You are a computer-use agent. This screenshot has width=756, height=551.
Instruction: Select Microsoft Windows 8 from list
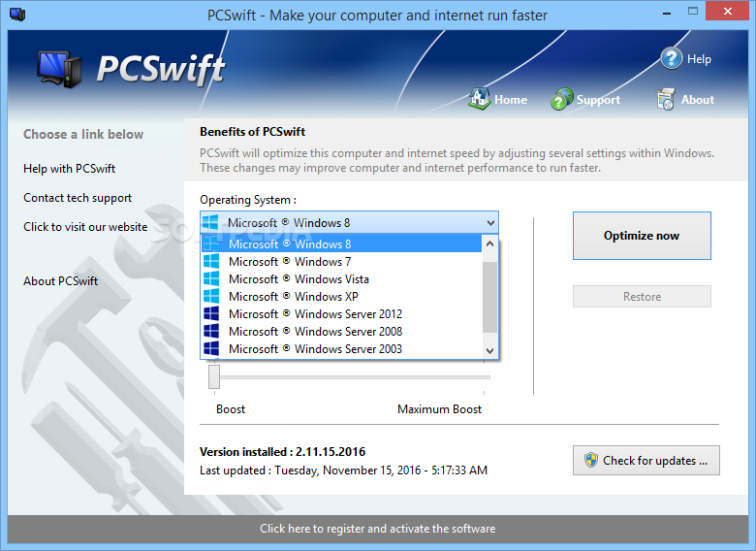(341, 243)
